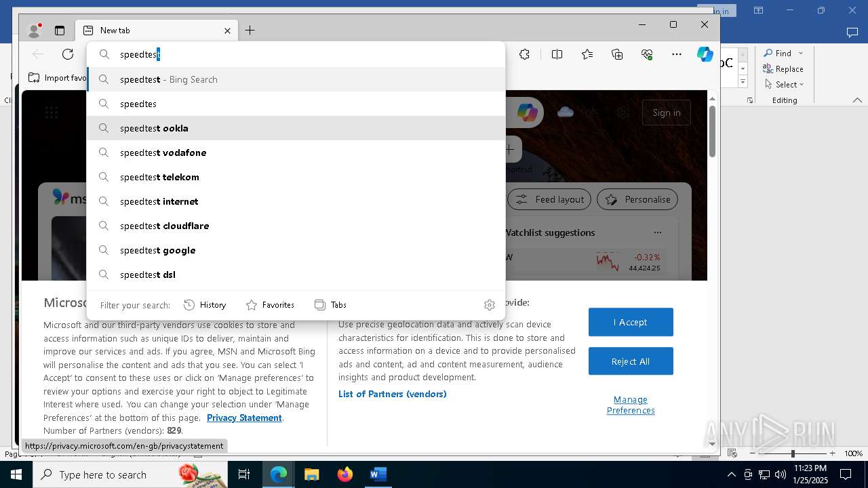The width and height of the screenshot is (868, 488).
Task: Open Edge Settings and more menu
Action: [677, 54]
